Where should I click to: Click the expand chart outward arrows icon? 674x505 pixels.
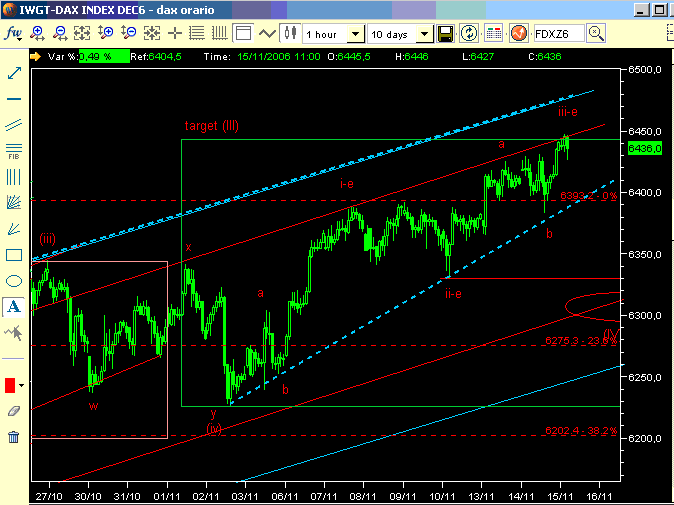click(82, 33)
